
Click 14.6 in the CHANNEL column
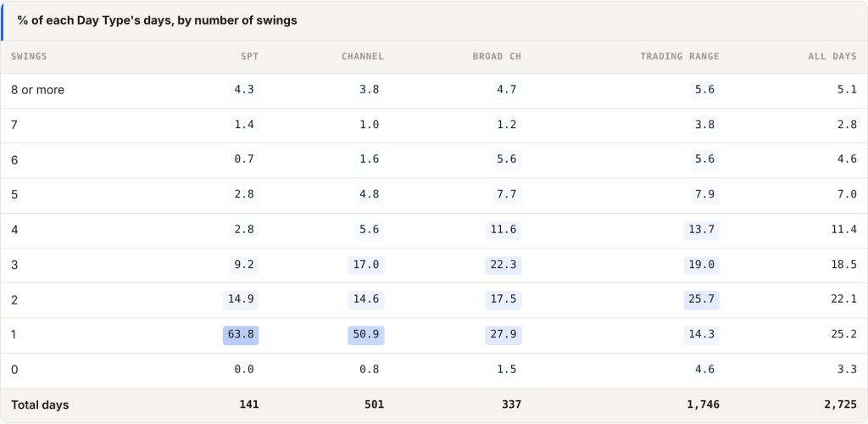point(366,300)
